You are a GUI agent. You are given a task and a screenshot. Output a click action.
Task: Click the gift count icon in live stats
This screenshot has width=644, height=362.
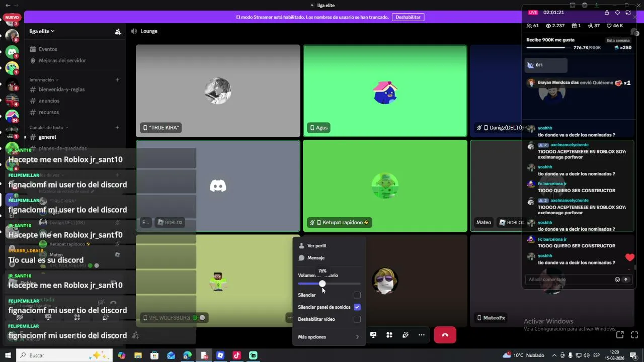(x=573, y=26)
